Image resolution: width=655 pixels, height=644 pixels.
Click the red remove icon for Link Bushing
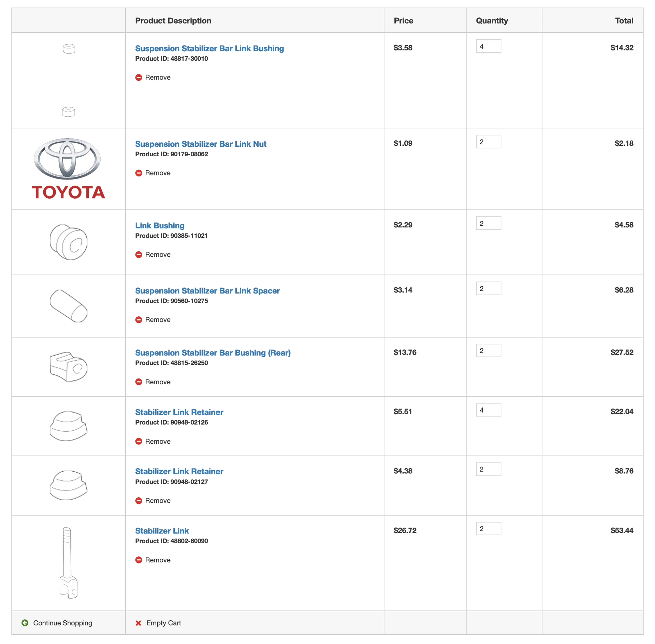pyautogui.click(x=139, y=255)
